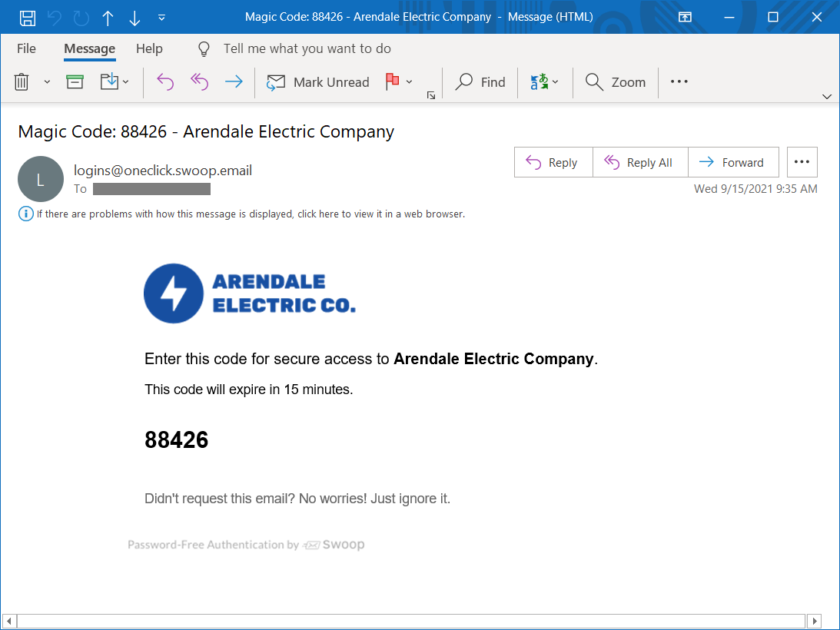840x630 pixels.
Task: Click the received date Wed 9/15/2021 9:35 AM
Action: (x=755, y=188)
